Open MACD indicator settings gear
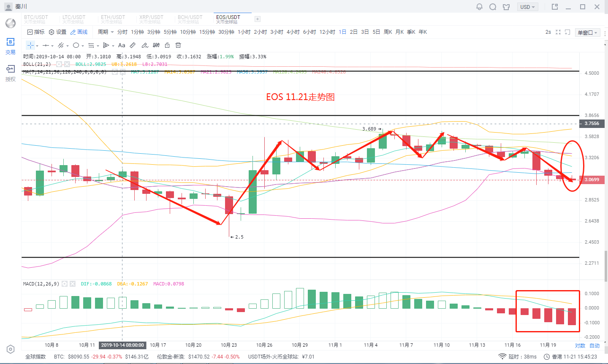608x364 pixels. point(65,284)
